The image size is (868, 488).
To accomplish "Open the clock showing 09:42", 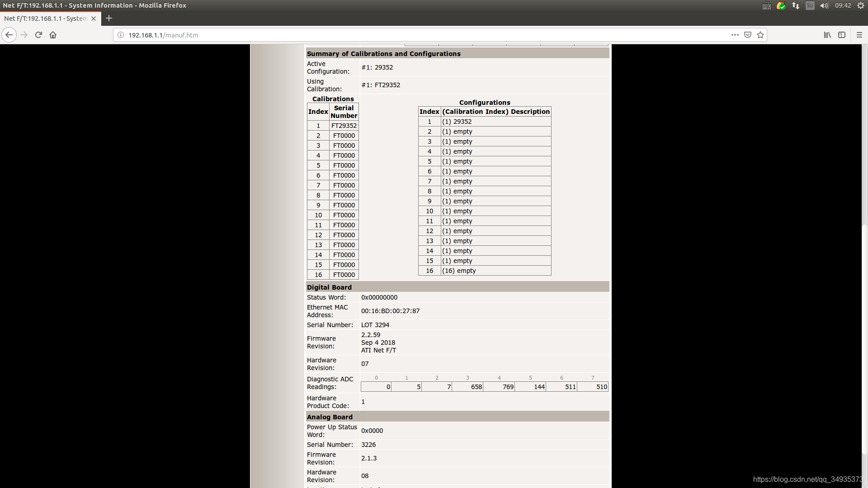I will pos(843,5).
